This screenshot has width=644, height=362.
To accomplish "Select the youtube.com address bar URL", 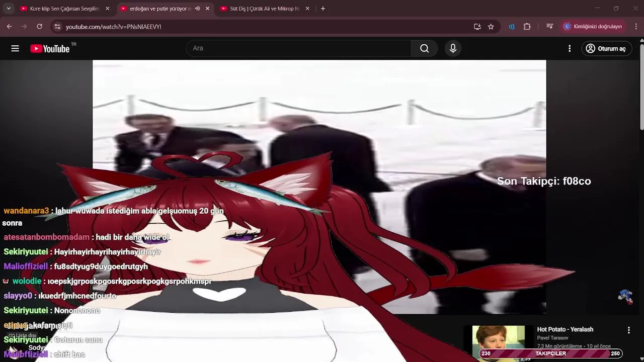I will pos(113,27).
